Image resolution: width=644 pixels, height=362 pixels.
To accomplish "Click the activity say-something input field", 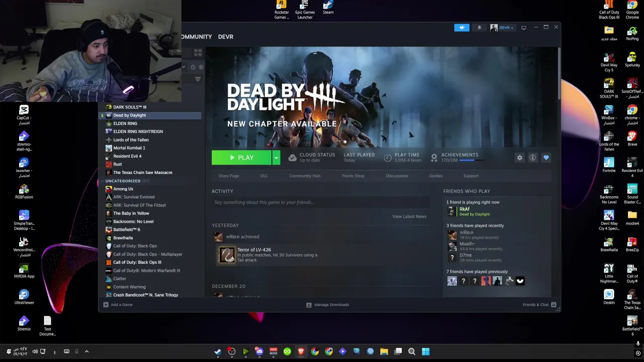I will (x=320, y=203).
